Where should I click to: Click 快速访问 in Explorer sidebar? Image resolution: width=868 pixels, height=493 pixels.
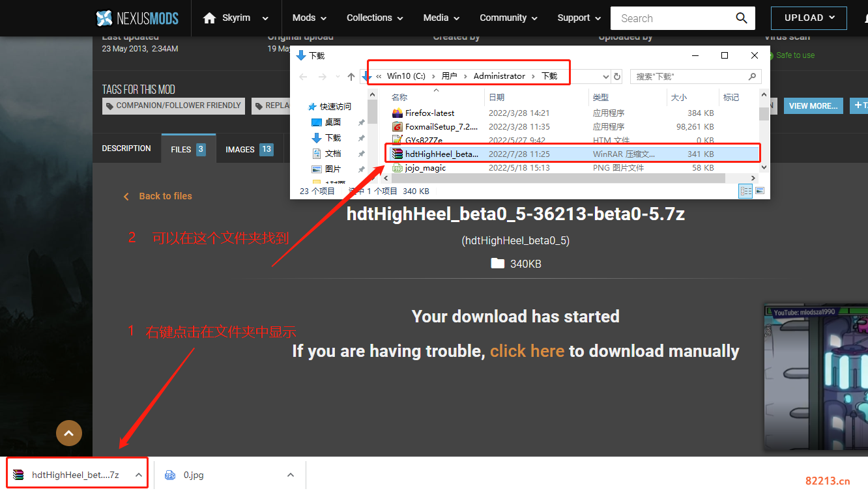335,106
